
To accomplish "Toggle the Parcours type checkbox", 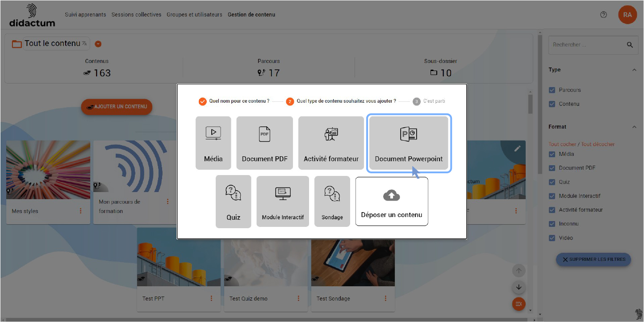I will pyautogui.click(x=552, y=90).
